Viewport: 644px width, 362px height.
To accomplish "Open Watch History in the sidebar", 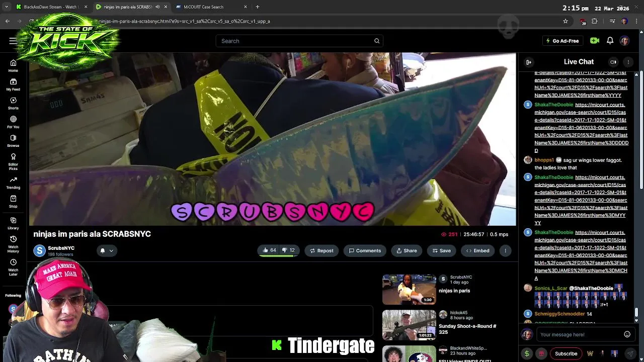I will (x=13, y=244).
